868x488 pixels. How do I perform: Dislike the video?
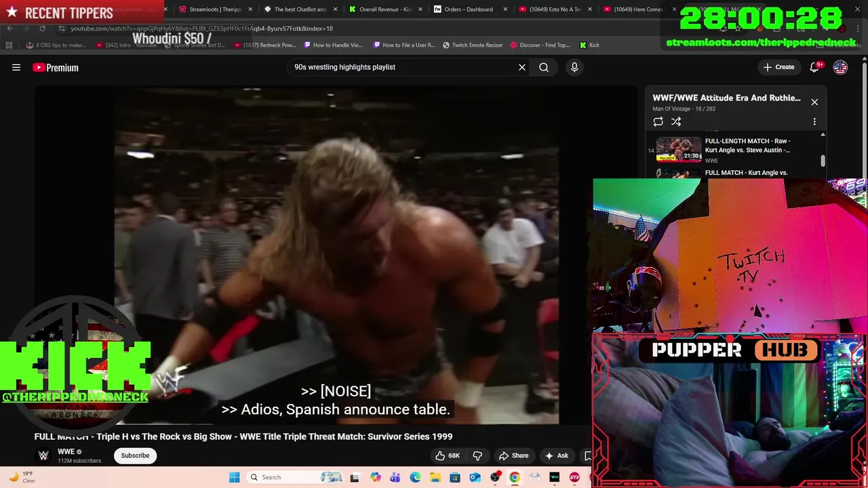(477, 455)
